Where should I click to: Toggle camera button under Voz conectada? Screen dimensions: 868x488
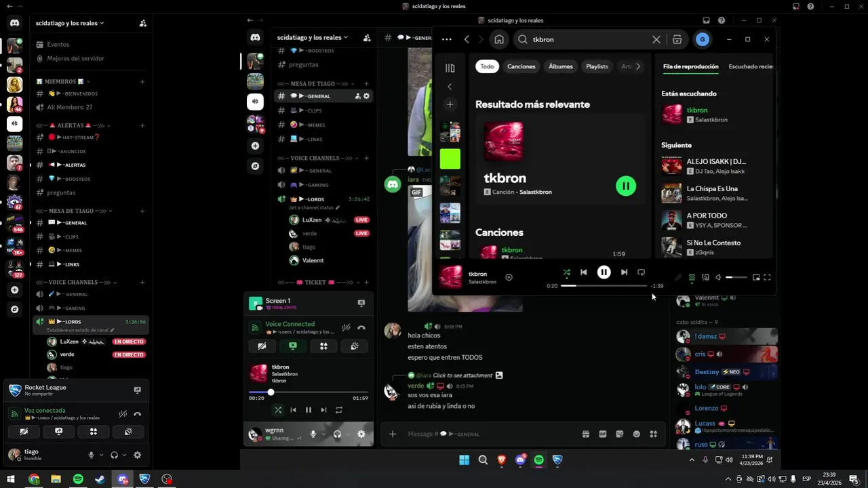coord(24,431)
